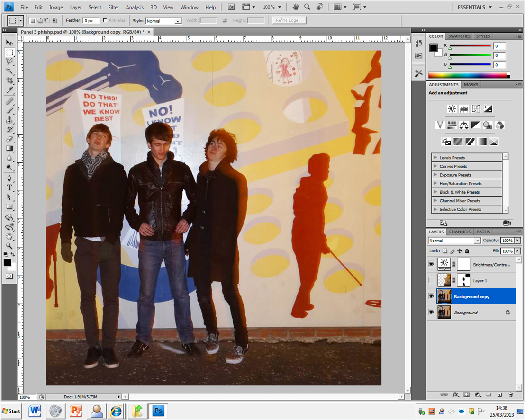Viewport: 525px width, 420px height.
Task: Create a new layer using Layers panel icon
Action: pos(499,394)
